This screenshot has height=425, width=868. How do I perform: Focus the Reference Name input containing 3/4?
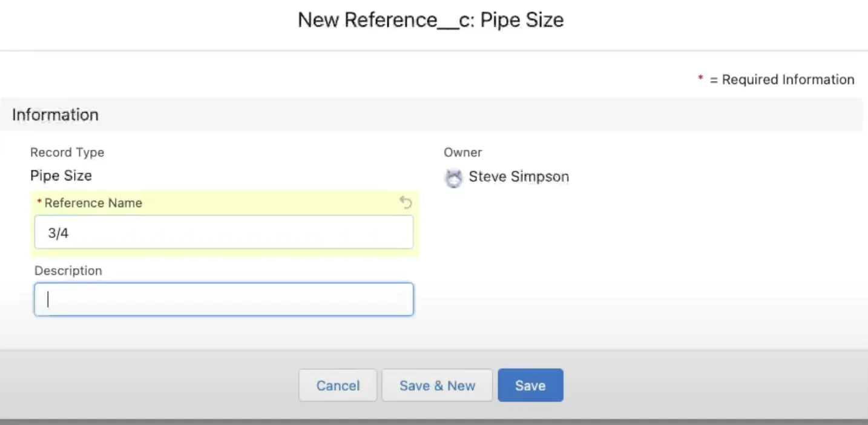pos(224,232)
